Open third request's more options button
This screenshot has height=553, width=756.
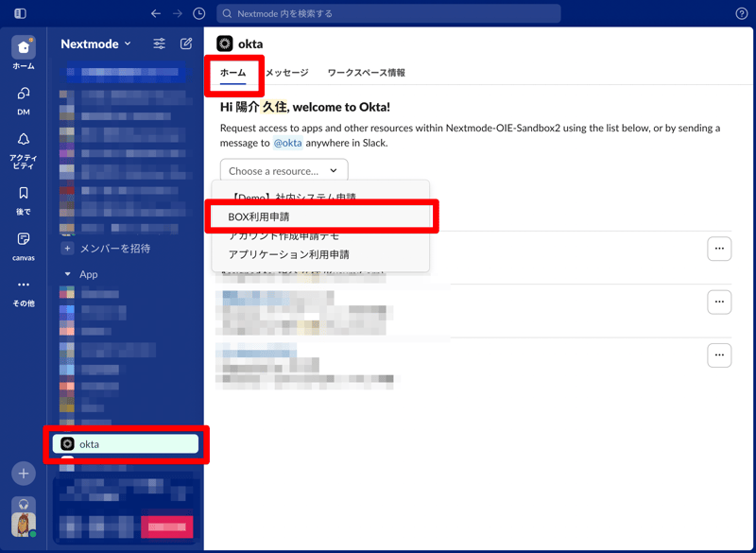click(x=719, y=355)
